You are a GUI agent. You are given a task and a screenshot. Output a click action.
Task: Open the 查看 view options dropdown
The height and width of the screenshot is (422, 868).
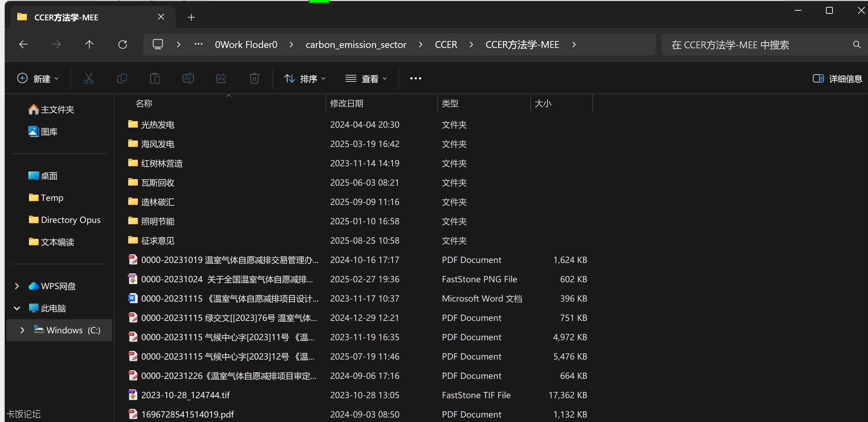[x=366, y=79]
